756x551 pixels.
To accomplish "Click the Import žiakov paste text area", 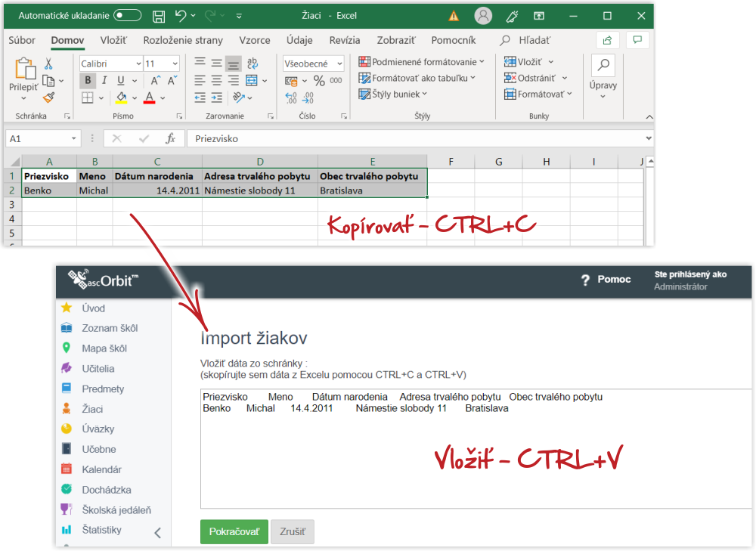I will (x=476, y=448).
